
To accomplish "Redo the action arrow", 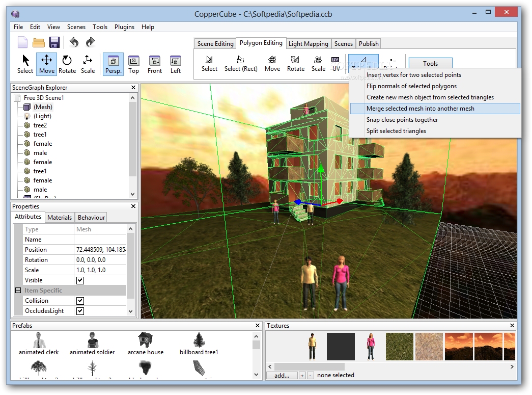I will tap(90, 42).
